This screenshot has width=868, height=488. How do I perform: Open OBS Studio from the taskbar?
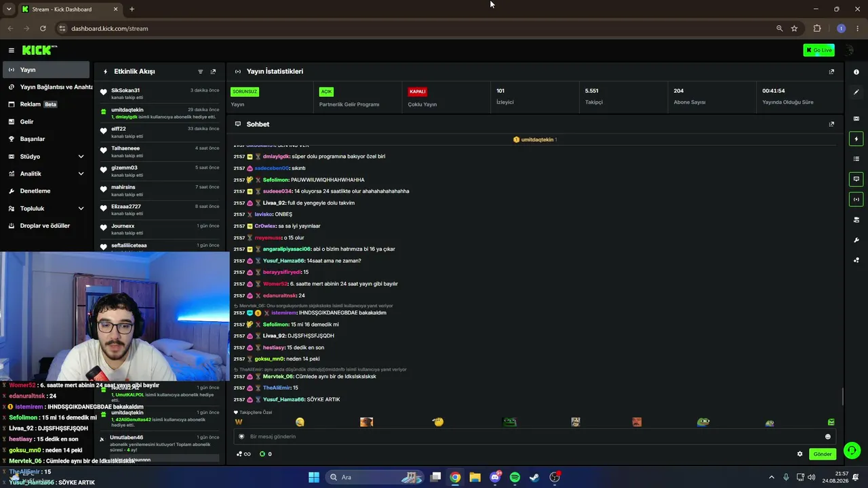[555, 477]
